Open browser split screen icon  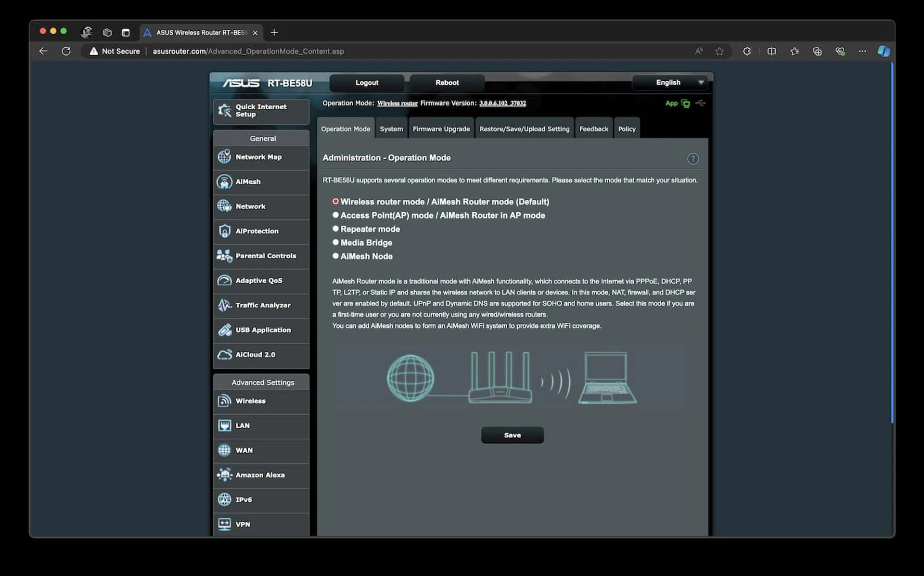pyautogui.click(x=771, y=51)
